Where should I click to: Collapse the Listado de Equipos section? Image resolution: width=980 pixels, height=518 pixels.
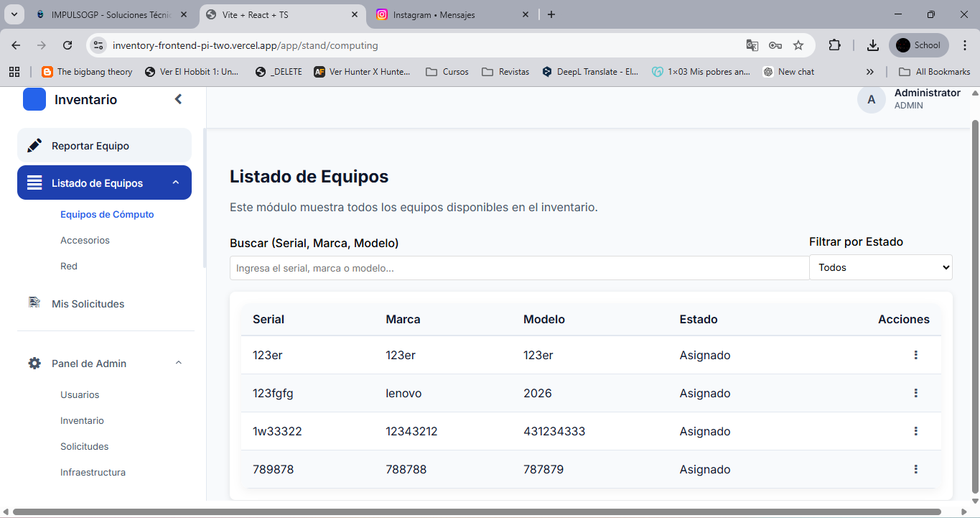176,183
